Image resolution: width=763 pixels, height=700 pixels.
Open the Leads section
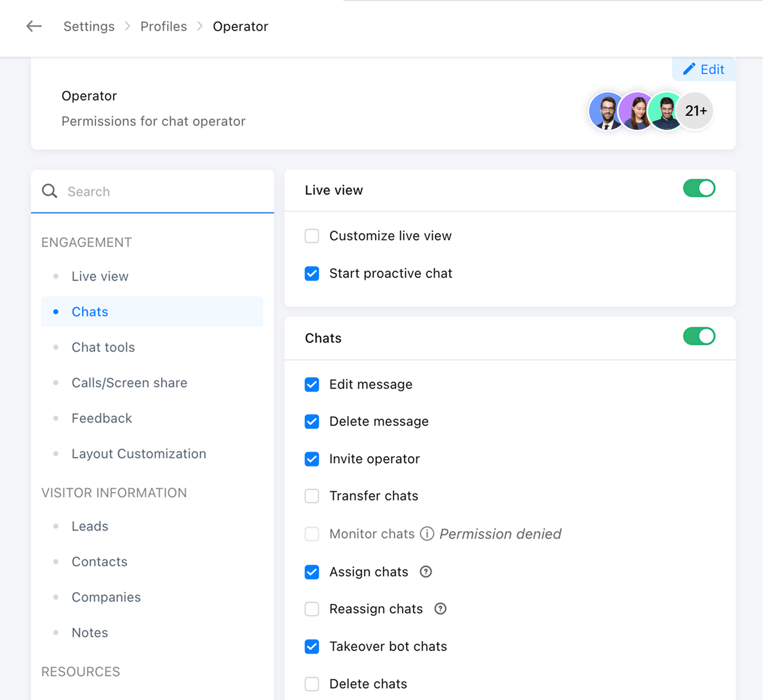(90, 526)
